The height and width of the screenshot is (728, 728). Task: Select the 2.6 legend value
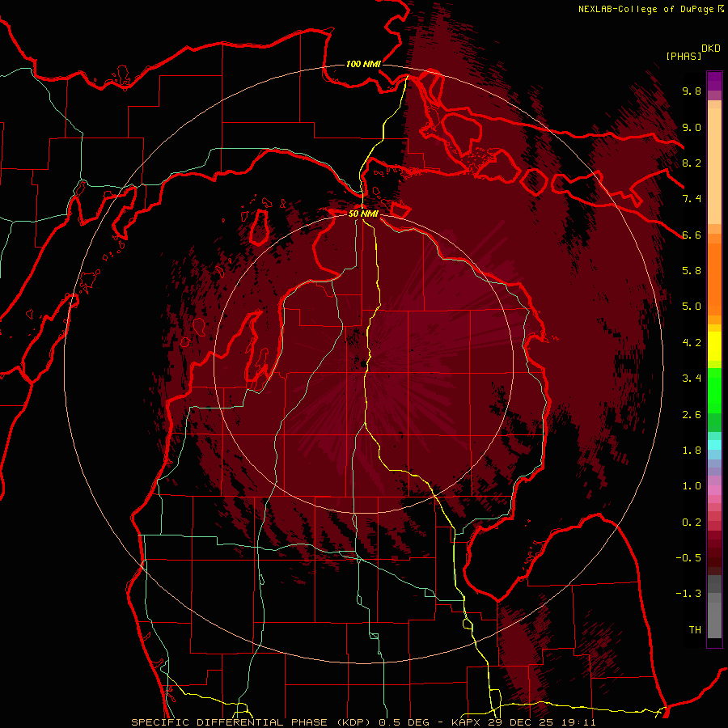[x=692, y=415]
